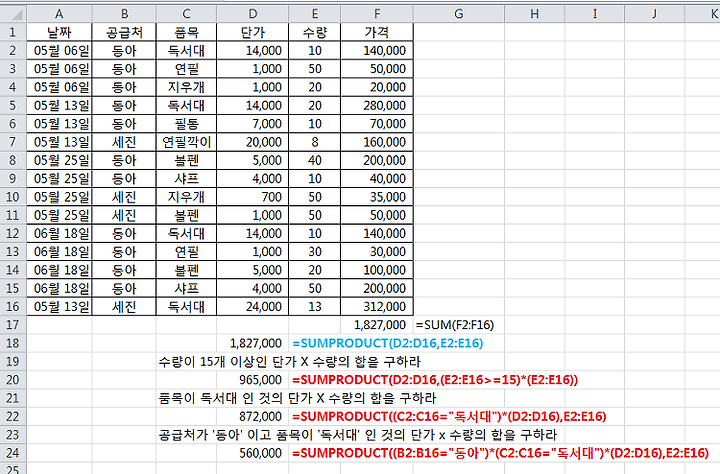Select '연필' cell in row 13
Image resolution: width=720 pixels, height=474 pixels.
(186, 252)
